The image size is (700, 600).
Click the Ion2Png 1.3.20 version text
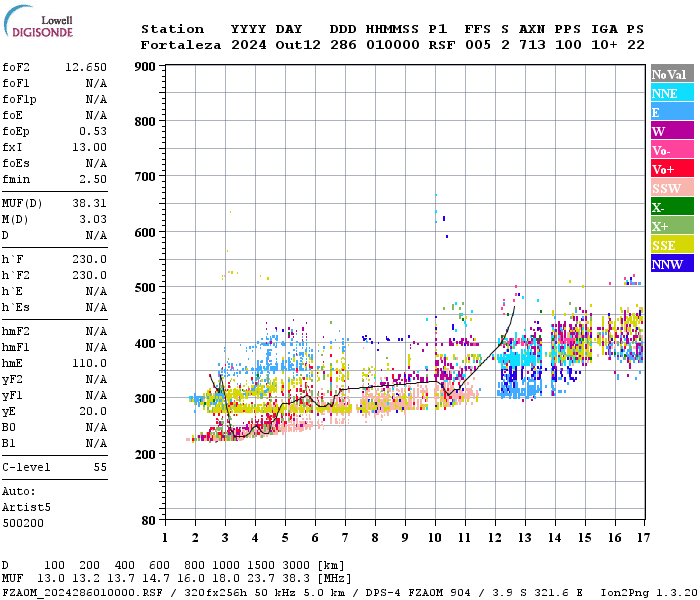(649, 592)
